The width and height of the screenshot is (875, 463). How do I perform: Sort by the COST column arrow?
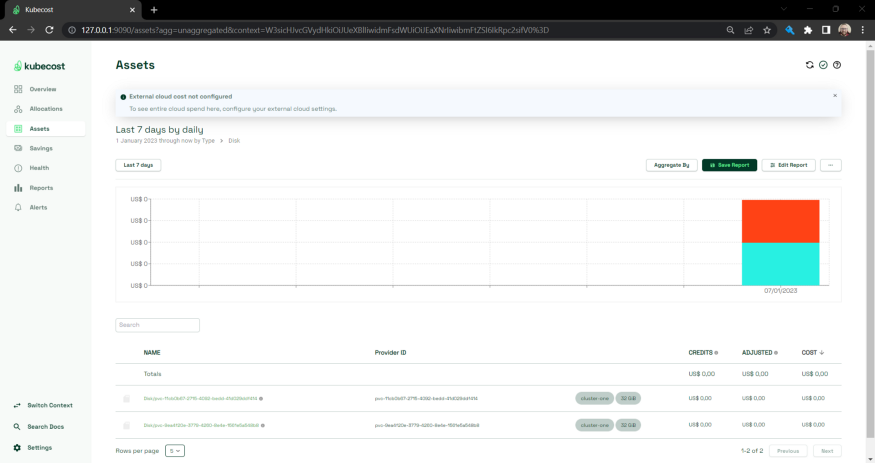click(822, 353)
